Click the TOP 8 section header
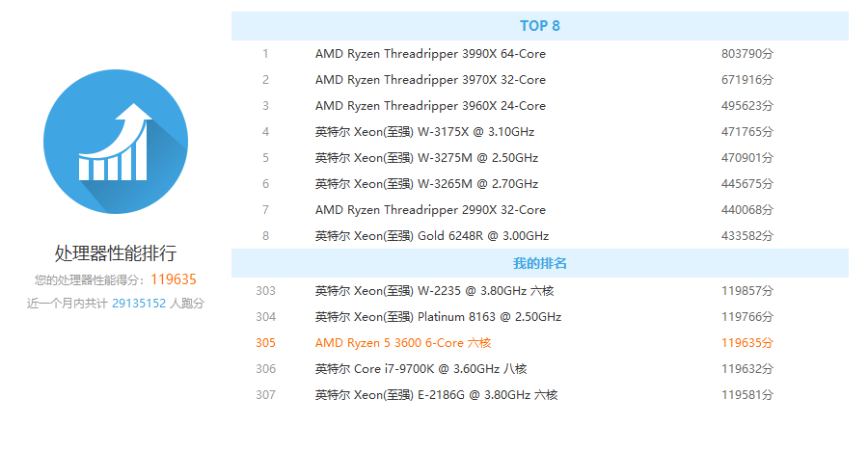868x451 pixels. [539, 26]
